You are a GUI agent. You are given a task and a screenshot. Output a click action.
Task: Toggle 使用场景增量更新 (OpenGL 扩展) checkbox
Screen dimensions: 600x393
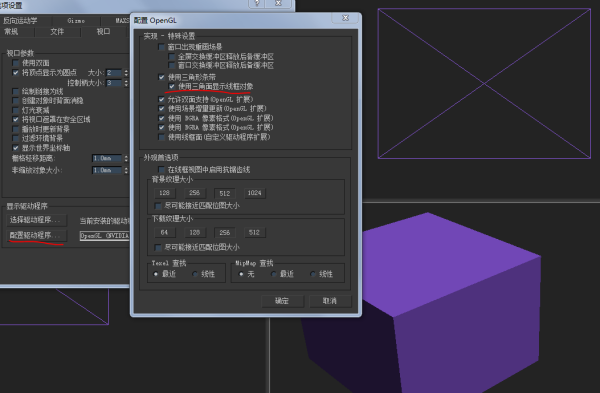(x=161, y=109)
